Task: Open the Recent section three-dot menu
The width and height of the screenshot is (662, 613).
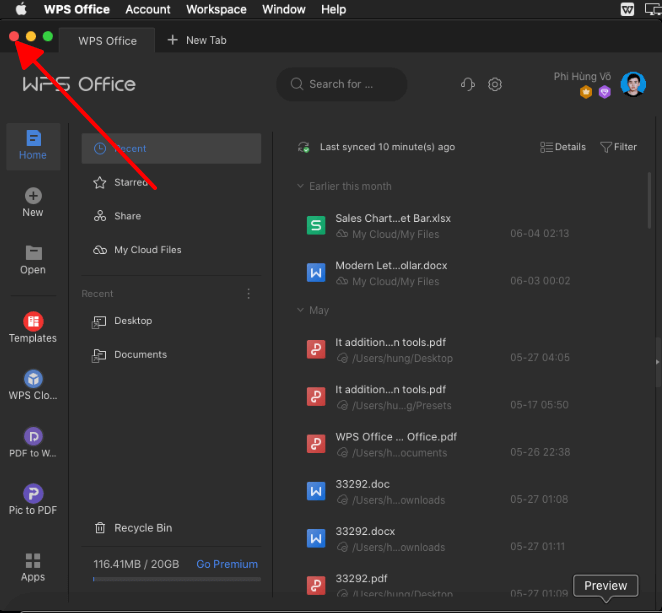Action: coord(249,294)
